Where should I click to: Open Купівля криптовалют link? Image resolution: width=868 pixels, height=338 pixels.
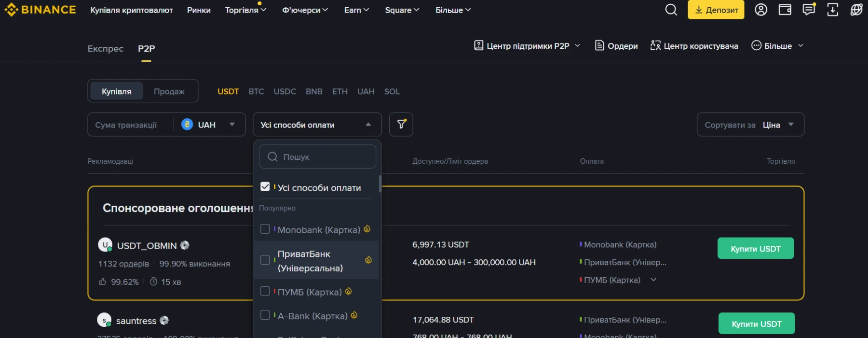point(131,10)
